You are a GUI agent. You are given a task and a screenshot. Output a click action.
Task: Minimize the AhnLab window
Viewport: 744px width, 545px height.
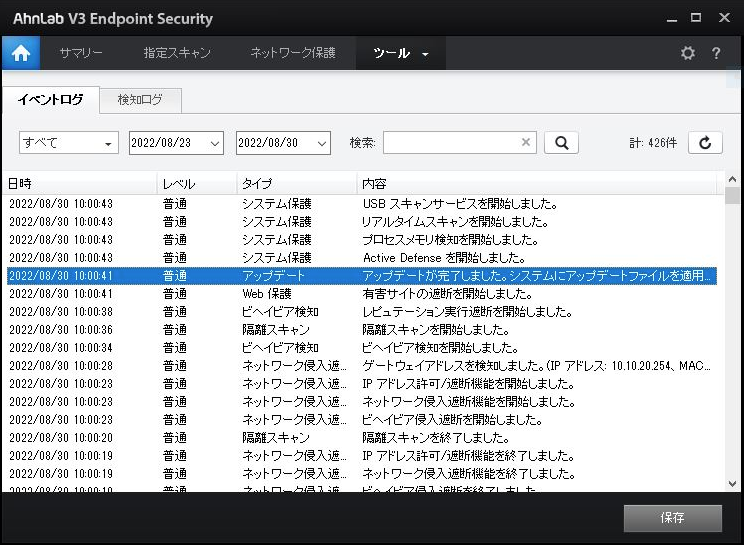(x=671, y=18)
